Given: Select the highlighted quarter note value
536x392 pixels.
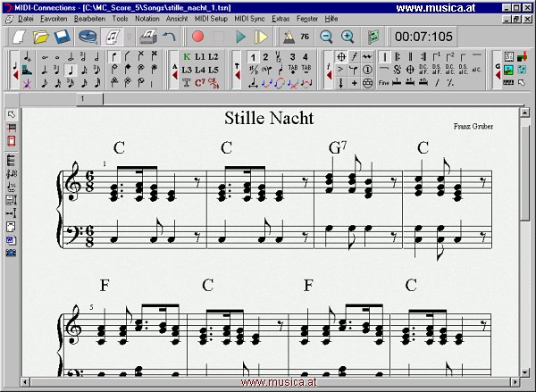Looking at the screenshot, I should 71,70.
